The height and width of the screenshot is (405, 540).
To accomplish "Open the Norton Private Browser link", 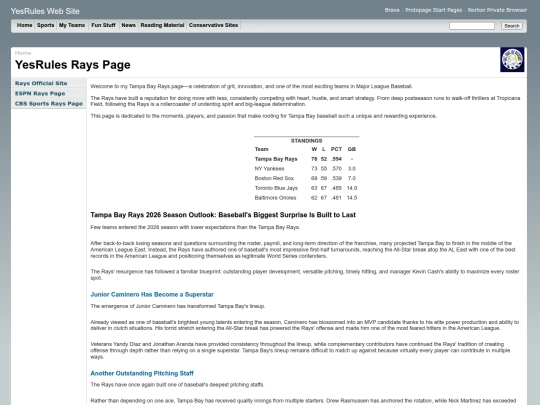I will (497, 10).
